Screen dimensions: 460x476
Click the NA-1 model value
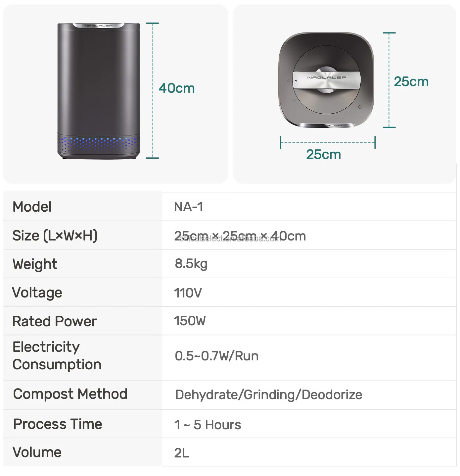point(188,207)
